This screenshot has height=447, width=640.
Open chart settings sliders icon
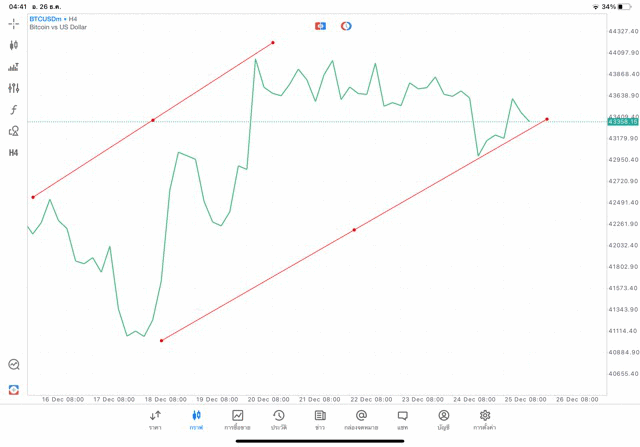13,89
